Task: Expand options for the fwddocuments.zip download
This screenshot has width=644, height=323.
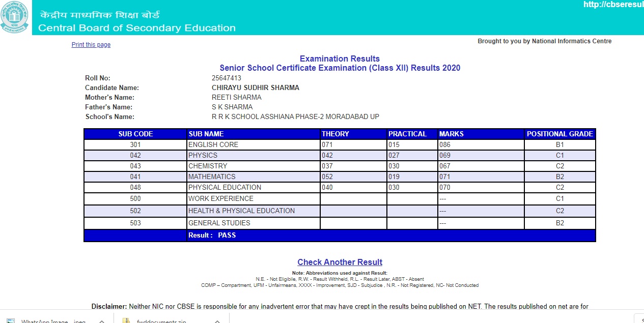Action: pos(218,321)
